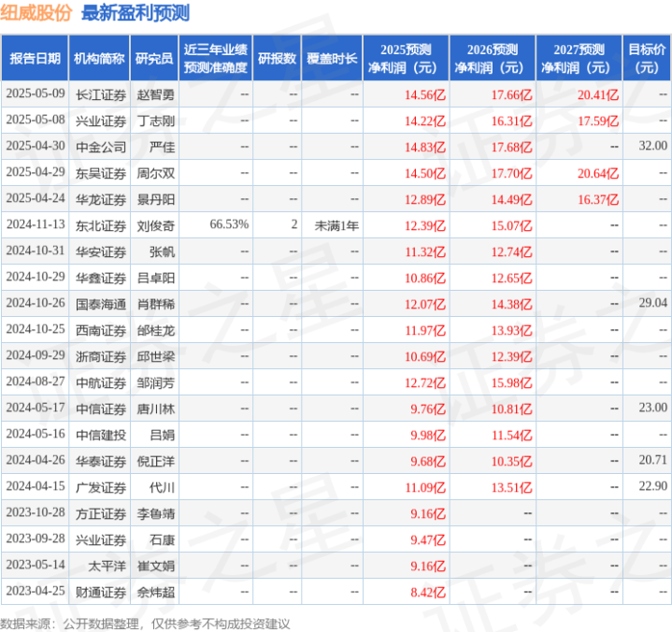
Task: Click institution 中信证券
Action: tap(101, 409)
